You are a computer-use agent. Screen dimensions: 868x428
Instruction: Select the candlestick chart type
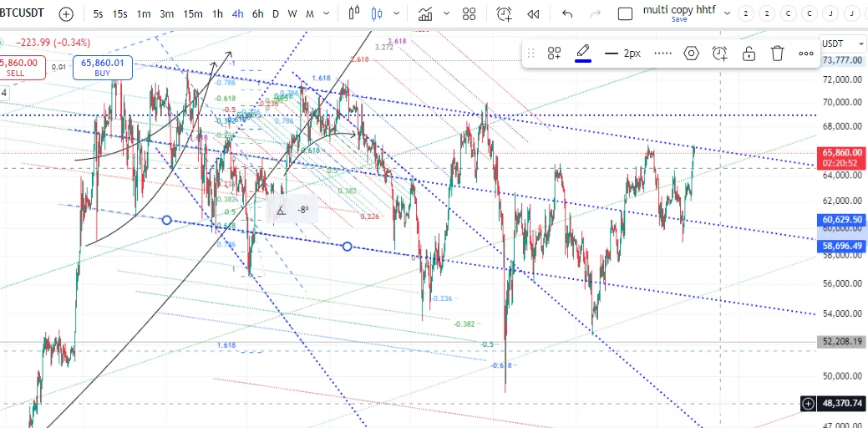[x=375, y=14]
